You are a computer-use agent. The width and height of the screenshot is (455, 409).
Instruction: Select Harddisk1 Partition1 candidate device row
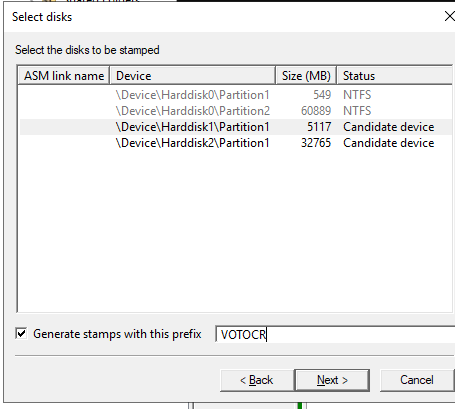pyautogui.click(x=236, y=127)
